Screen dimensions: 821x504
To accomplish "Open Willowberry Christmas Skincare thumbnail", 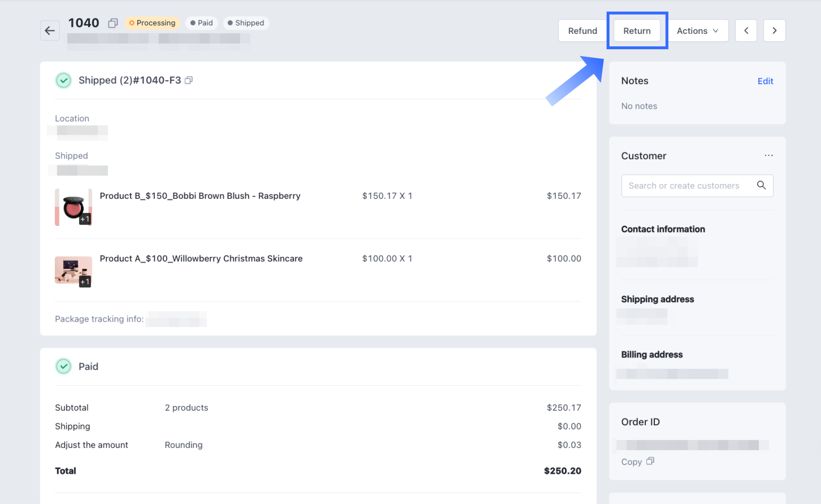I will coord(73,270).
